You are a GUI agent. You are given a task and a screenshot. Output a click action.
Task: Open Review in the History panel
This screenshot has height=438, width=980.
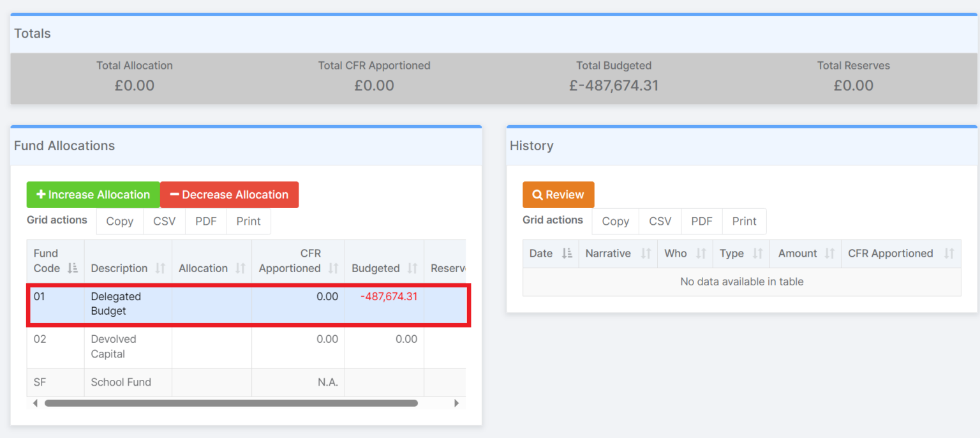pos(558,194)
